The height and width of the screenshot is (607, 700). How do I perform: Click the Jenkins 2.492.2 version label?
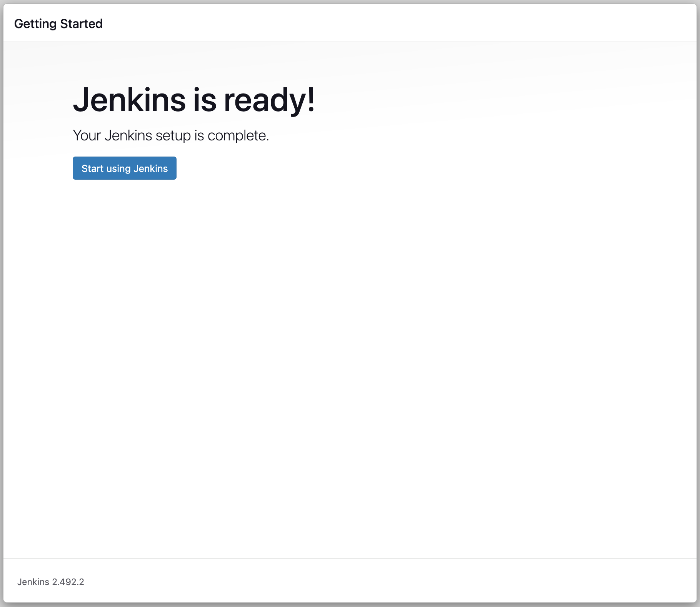[x=51, y=582]
